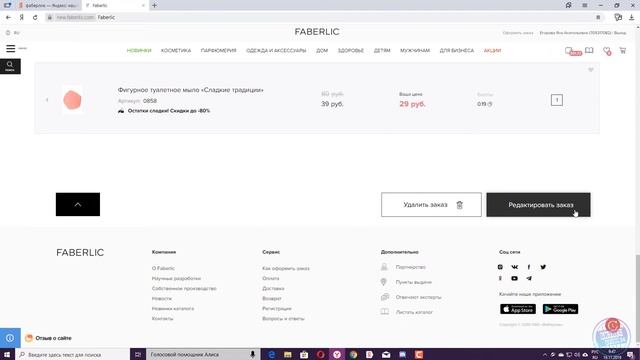Click the Windows taskbar search box

click(x=72, y=354)
